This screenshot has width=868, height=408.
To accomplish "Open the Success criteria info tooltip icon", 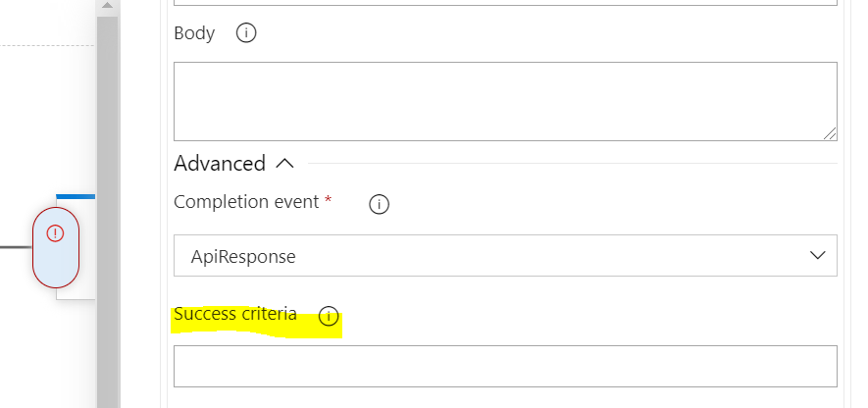I will click(x=329, y=317).
